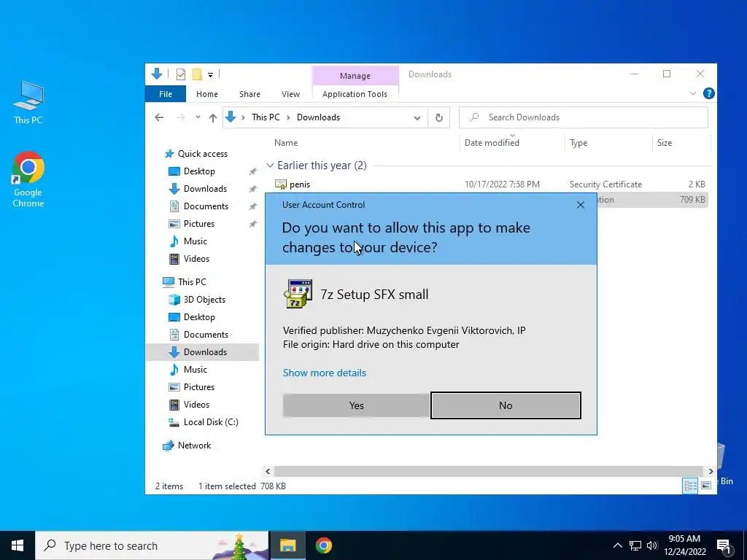Click the Forward navigation arrow
747x560 pixels.
[181, 117]
